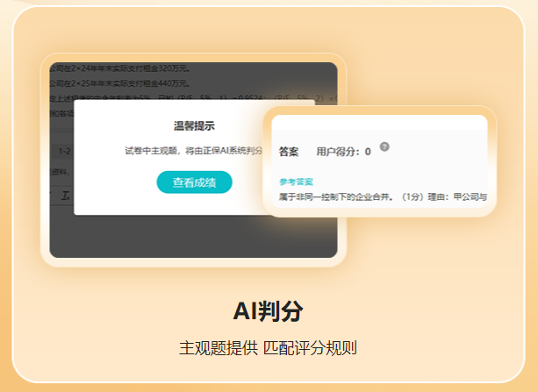Click the 用户得分: 0 label

(x=343, y=152)
